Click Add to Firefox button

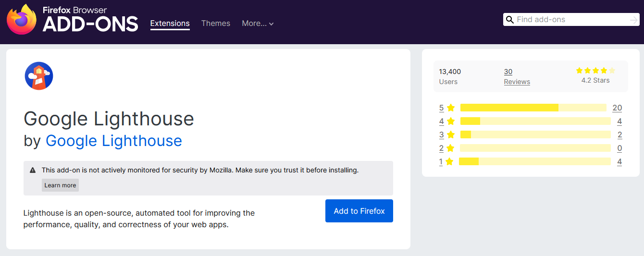[359, 211]
